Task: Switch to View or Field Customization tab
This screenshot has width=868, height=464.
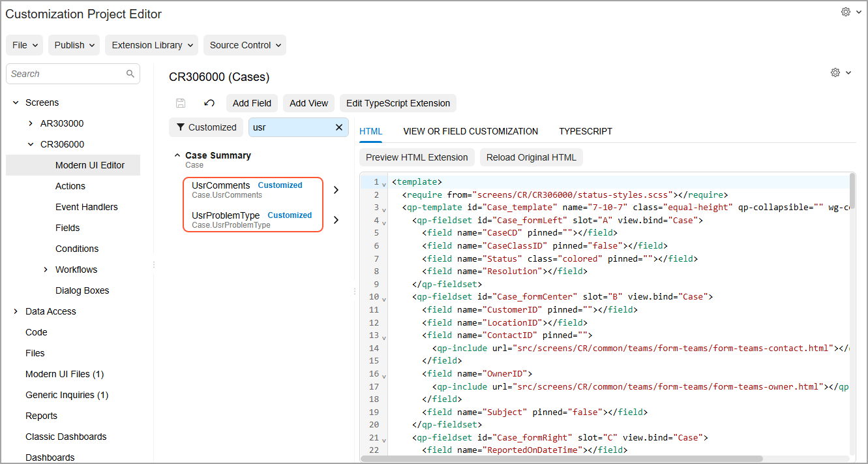Action: coord(471,131)
